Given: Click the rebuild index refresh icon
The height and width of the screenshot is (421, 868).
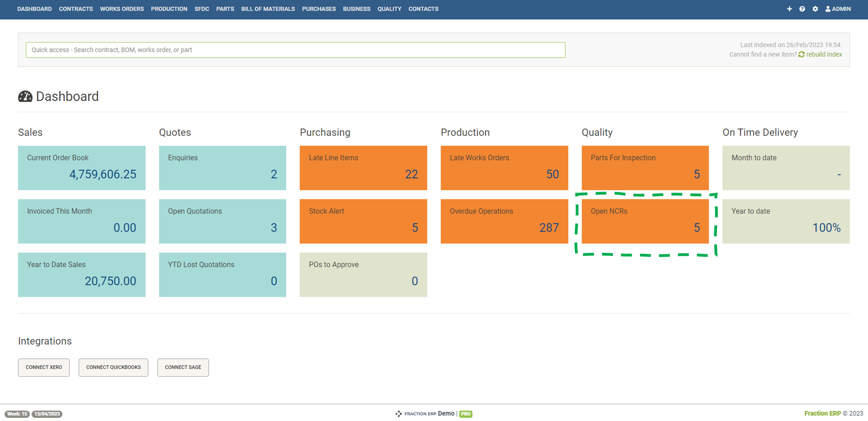Looking at the screenshot, I should tap(802, 54).
